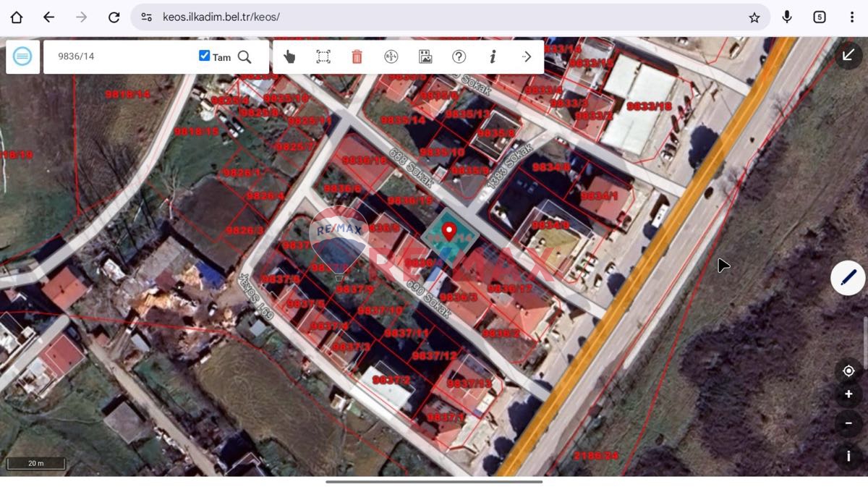
Task: Click the red trash delete icon
Action: click(x=357, y=56)
